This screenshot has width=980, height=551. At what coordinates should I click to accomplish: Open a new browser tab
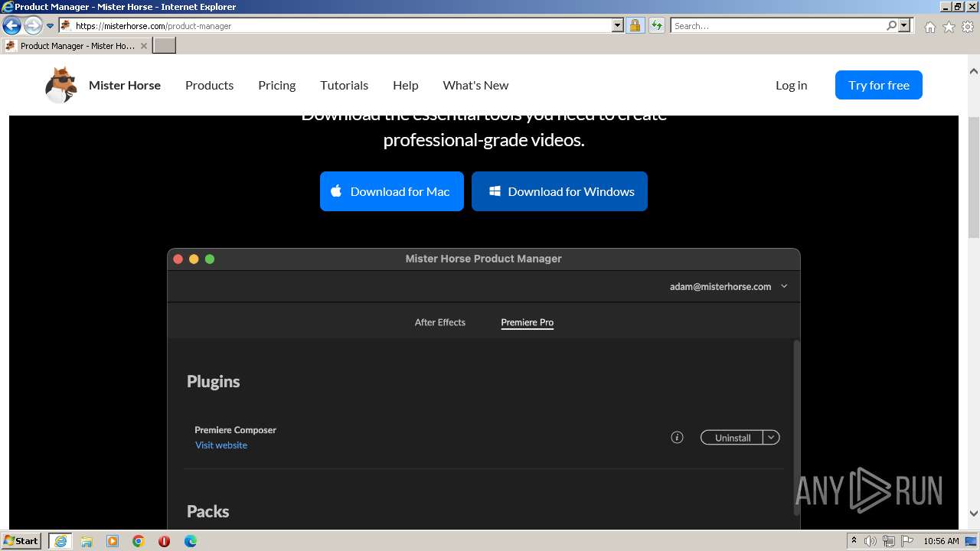click(165, 46)
